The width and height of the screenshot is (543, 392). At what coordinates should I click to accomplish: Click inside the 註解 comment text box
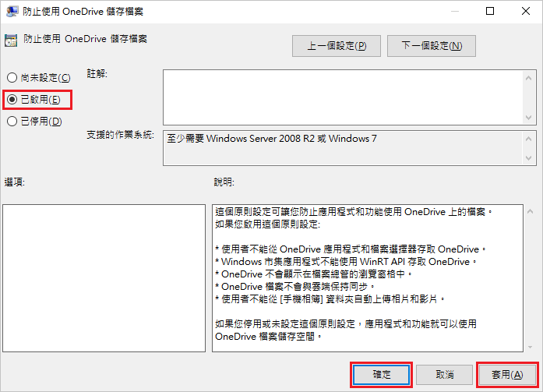[x=343, y=97]
